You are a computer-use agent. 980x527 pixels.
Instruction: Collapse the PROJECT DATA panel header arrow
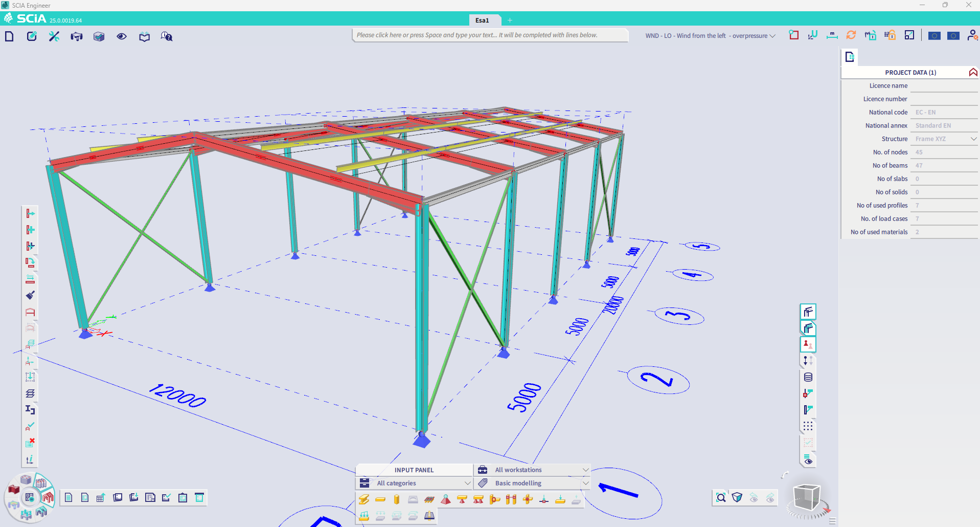click(973, 72)
